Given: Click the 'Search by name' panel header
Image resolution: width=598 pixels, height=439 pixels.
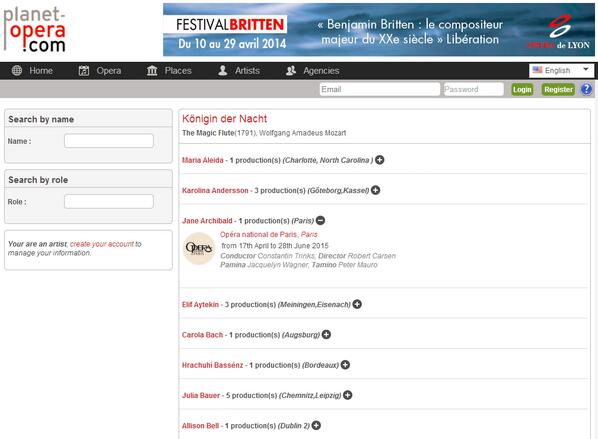Looking at the screenshot, I should tap(88, 119).
